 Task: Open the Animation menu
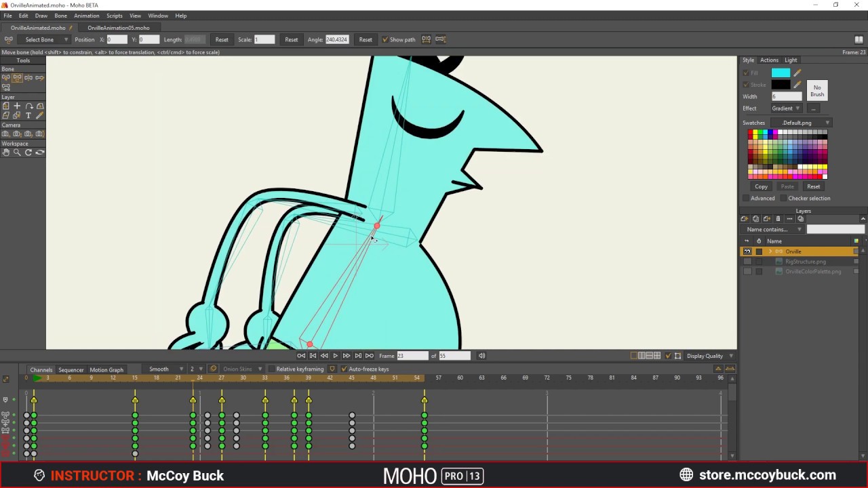click(x=86, y=16)
